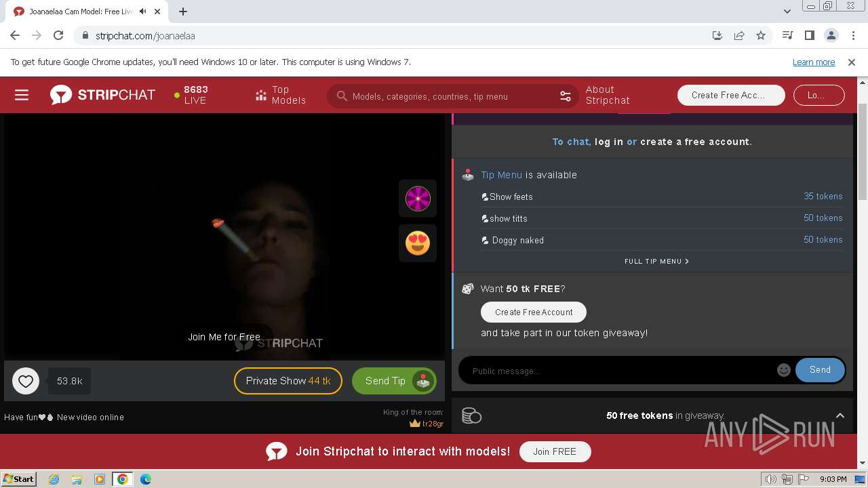Reload the current page
The width and height of the screenshot is (868, 488).
(x=58, y=35)
